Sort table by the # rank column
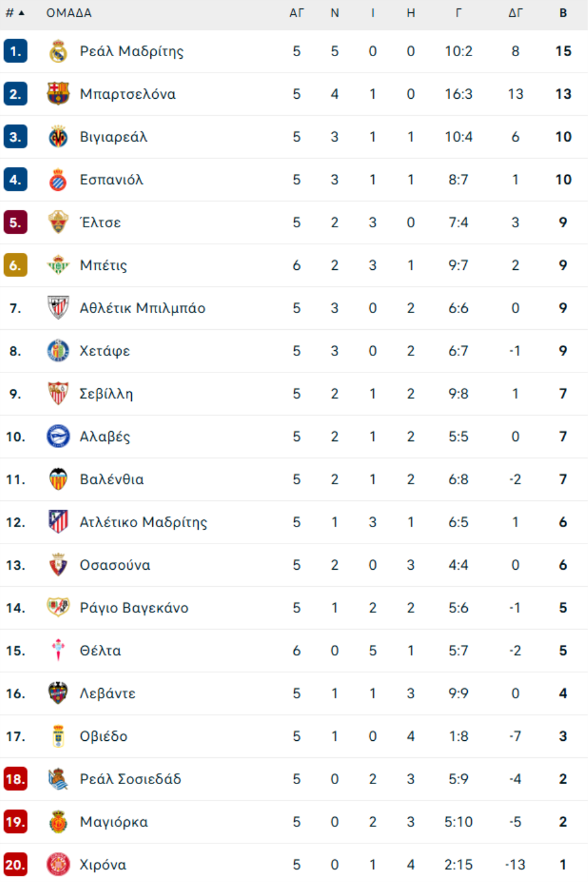 (x=14, y=13)
